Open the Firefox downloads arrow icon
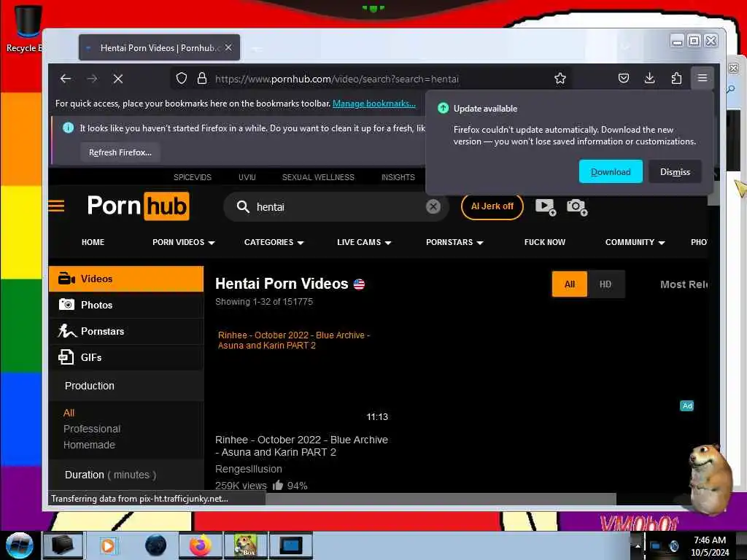The height and width of the screenshot is (560, 747). tap(649, 78)
